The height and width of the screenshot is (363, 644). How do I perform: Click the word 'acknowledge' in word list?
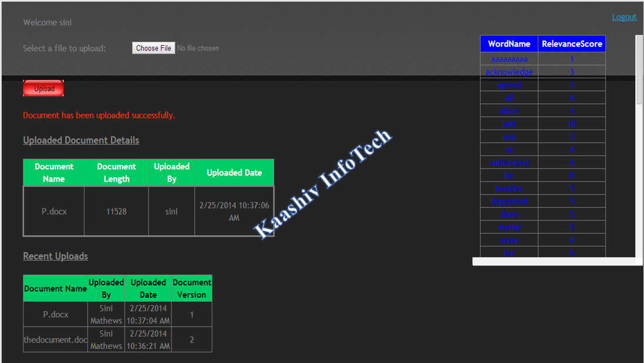pos(509,72)
